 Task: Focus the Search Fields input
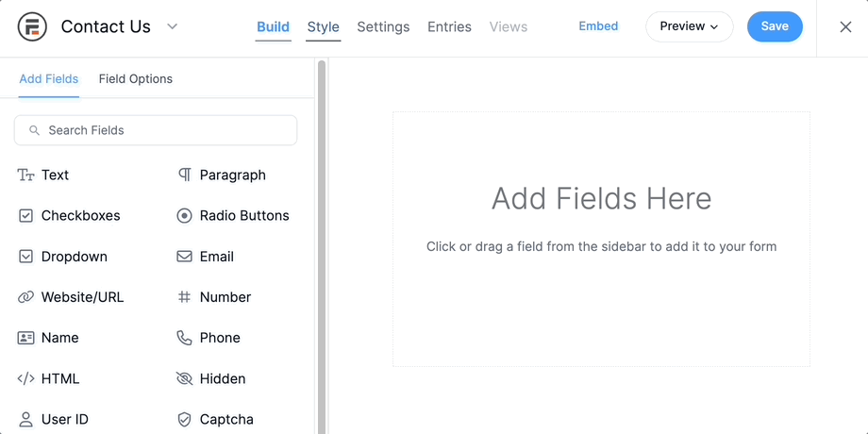pos(156,130)
